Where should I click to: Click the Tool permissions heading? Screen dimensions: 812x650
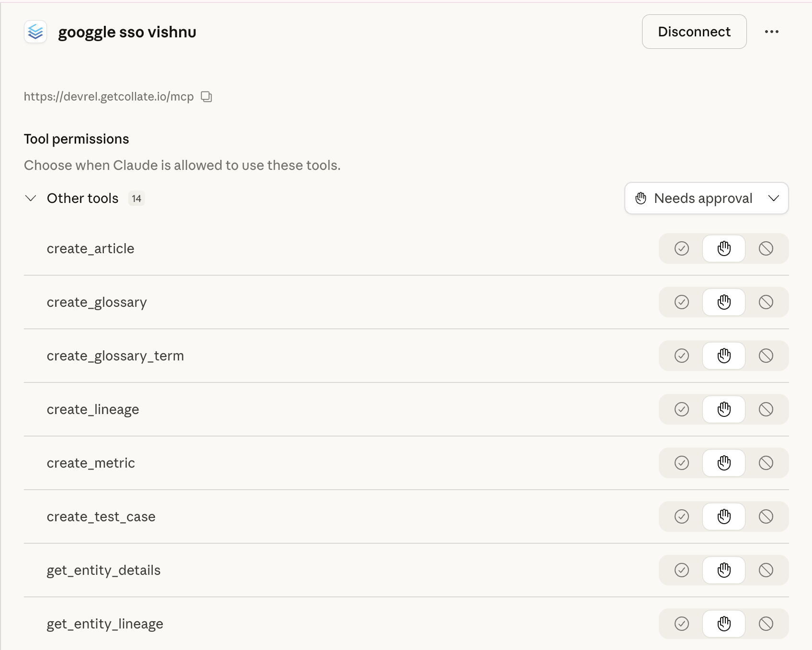(x=77, y=139)
